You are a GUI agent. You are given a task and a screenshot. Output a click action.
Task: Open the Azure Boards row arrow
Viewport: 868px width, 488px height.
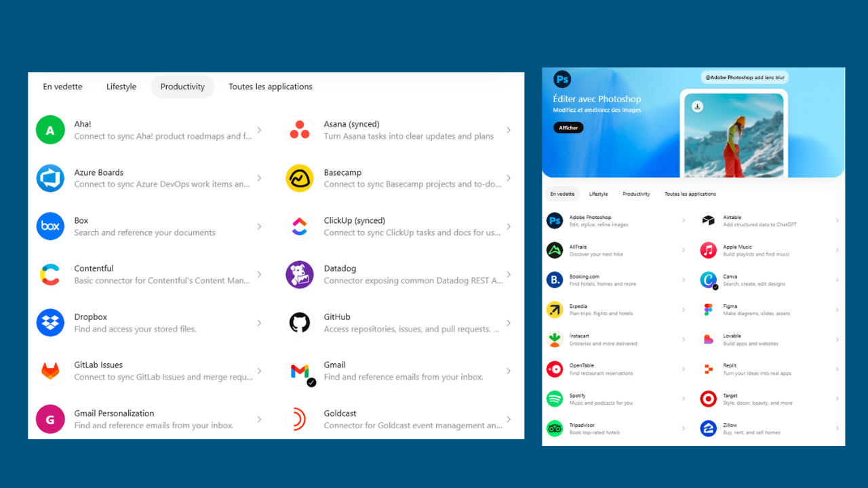click(x=259, y=178)
